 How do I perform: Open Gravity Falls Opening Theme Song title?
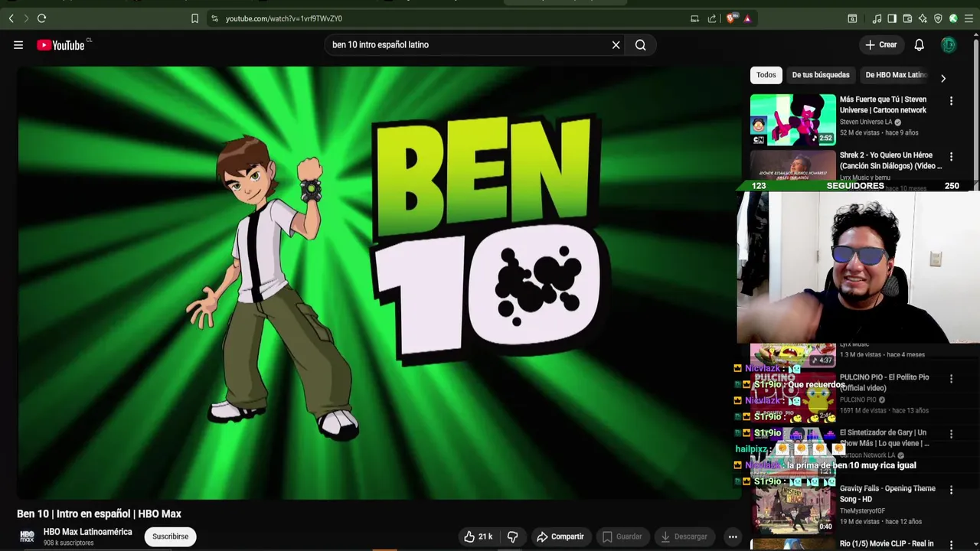tap(887, 494)
